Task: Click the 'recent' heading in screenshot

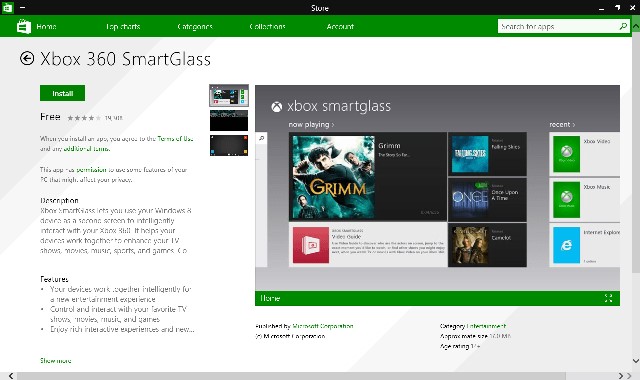Action: point(562,124)
